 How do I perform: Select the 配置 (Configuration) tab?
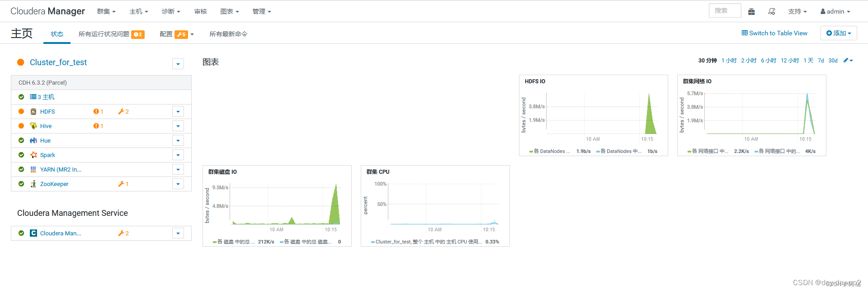[x=177, y=34]
